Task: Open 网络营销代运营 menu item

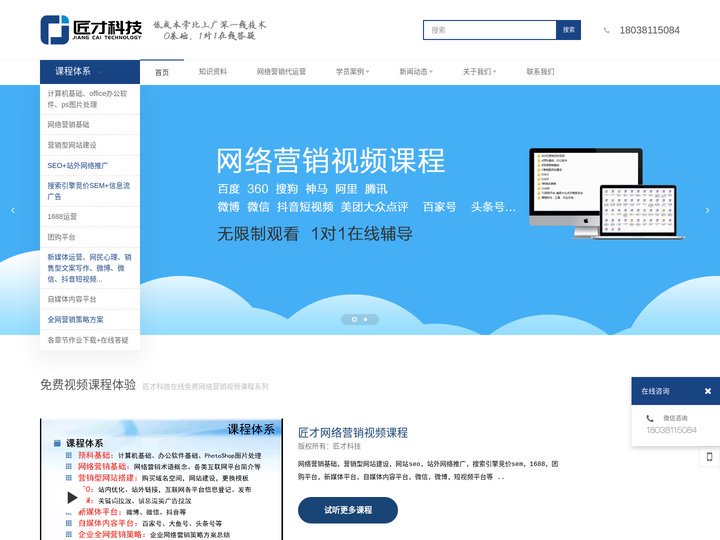Action: click(x=281, y=72)
